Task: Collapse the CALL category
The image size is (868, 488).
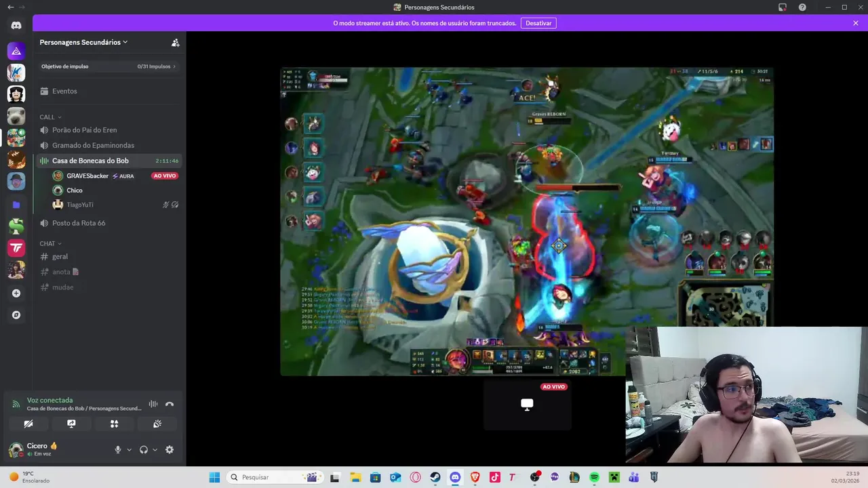Action: pyautogui.click(x=50, y=117)
